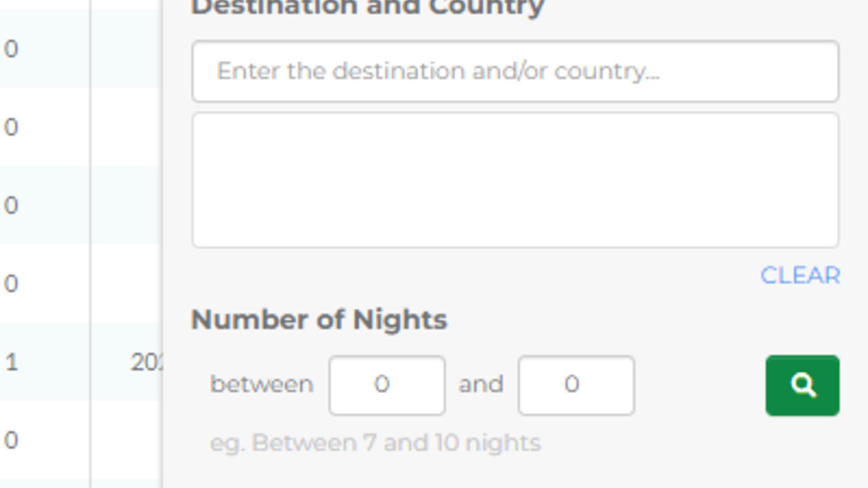This screenshot has height=488, width=868.
Task: Click the "eg. Between 7 and 10 nights" hint
Action: (375, 443)
